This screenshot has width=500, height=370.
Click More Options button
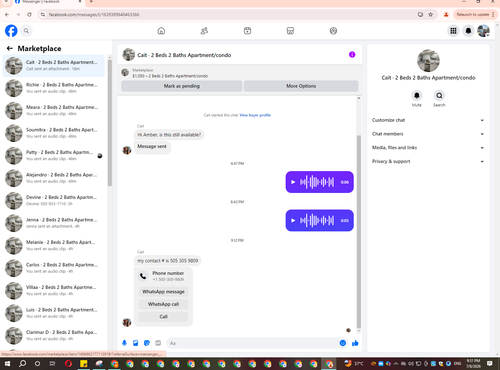301,86
